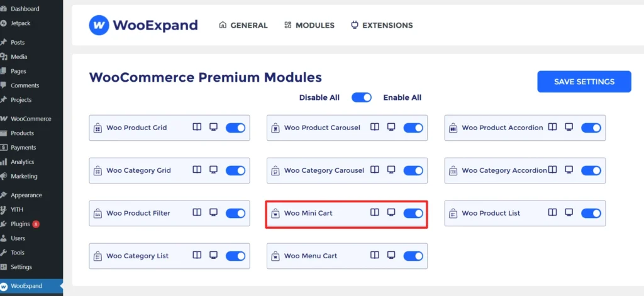
Task: Open the demo monitor icon for Woo Category Accordion
Action: coord(569,170)
